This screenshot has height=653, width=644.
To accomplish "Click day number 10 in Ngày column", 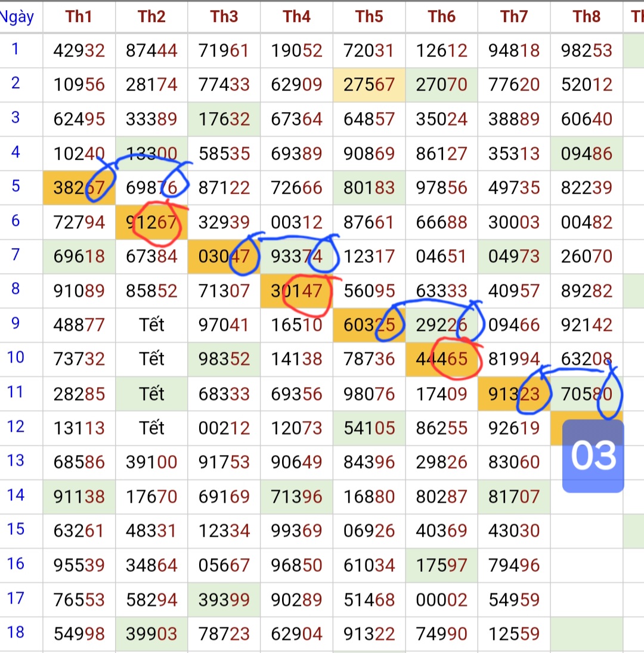I will pos(16,357).
